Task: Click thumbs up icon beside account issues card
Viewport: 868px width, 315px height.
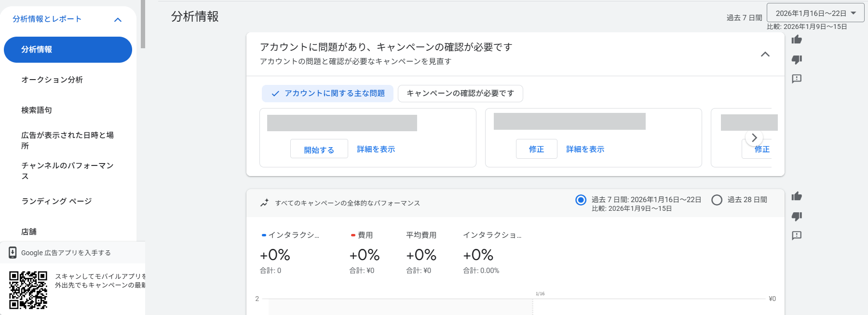Action: point(797,40)
